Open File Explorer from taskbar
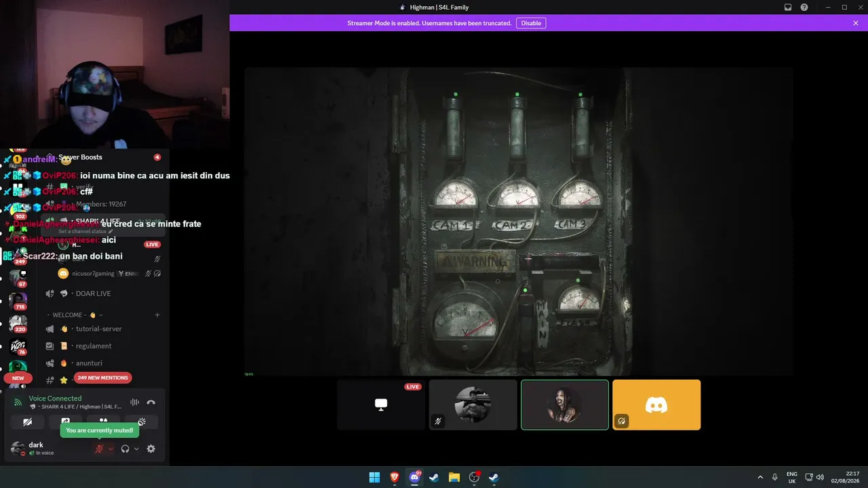The height and width of the screenshot is (488, 868). 454,477
